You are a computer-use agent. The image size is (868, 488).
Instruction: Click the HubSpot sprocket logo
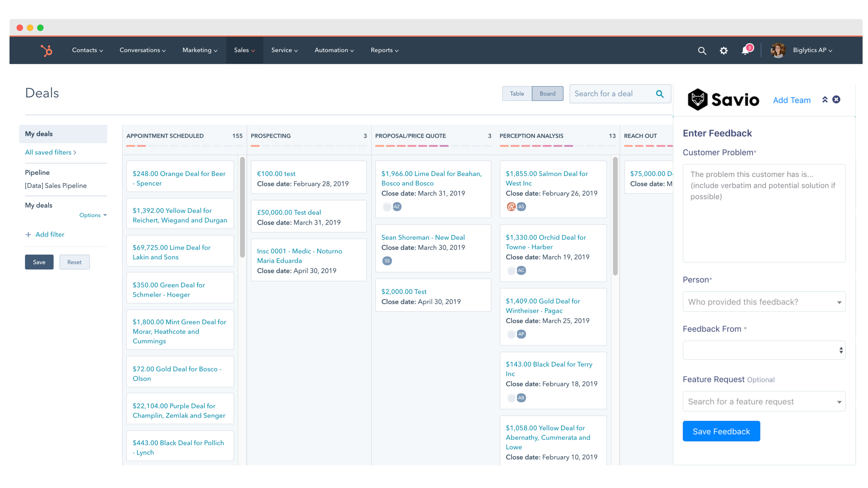tap(47, 51)
